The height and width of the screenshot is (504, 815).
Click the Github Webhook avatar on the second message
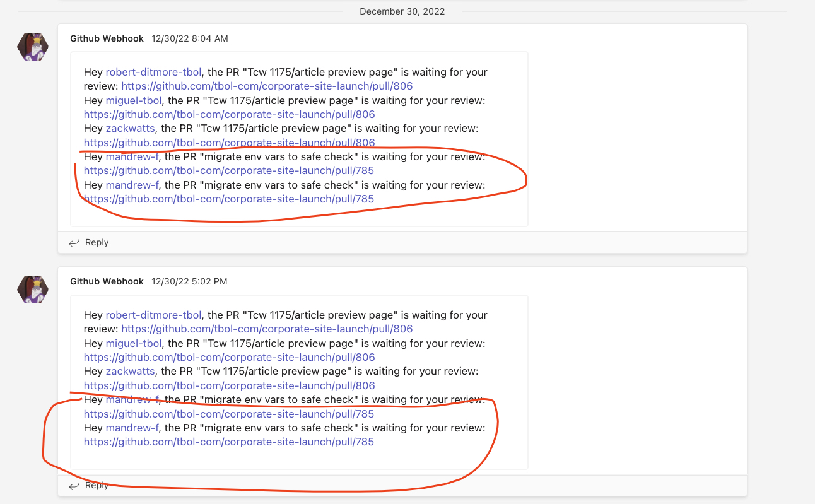click(32, 289)
